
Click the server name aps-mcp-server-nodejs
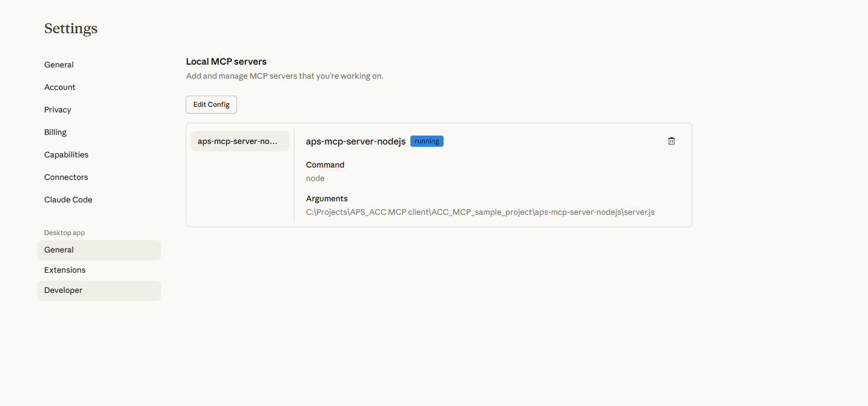point(355,141)
